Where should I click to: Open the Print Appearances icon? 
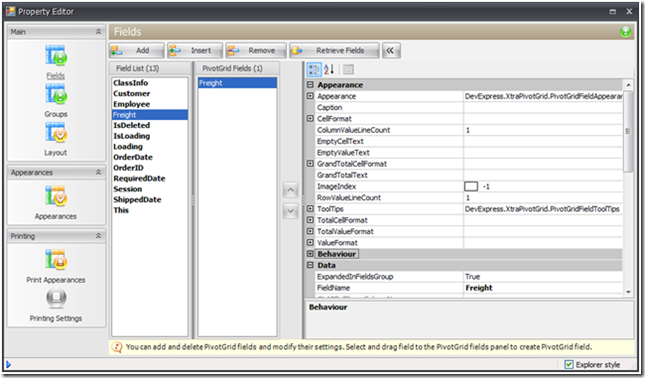pos(56,260)
